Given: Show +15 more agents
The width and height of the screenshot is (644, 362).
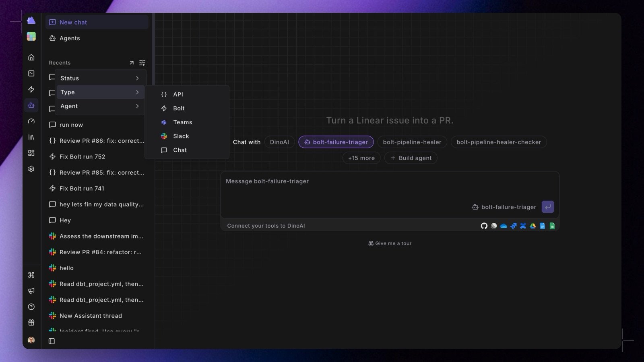Looking at the screenshot, I should [x=361, y=158].
